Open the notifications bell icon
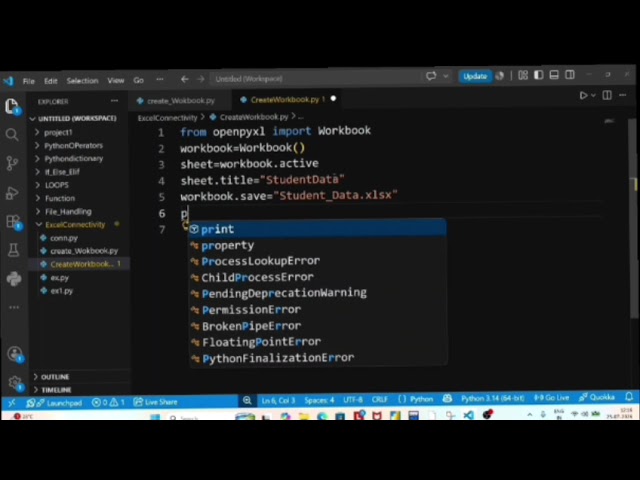The width and height of the screenshot is (640, 480). tap(629, 396)
